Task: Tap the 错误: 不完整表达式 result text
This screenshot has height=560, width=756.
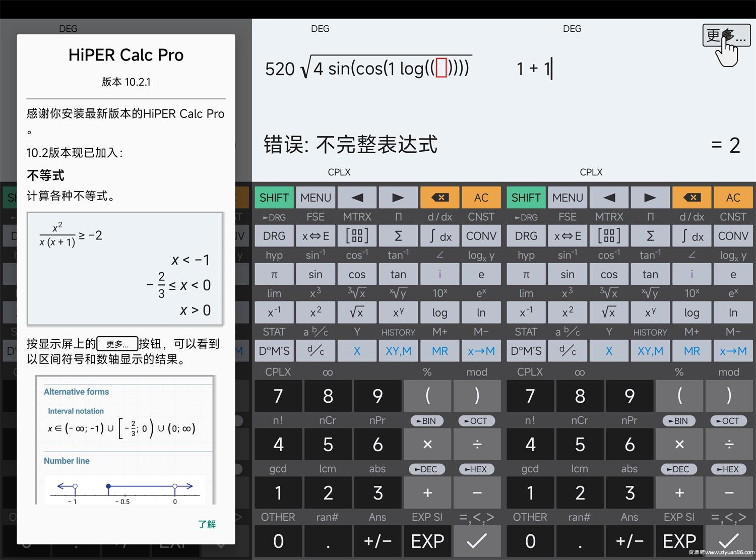Action: point(350,145)
